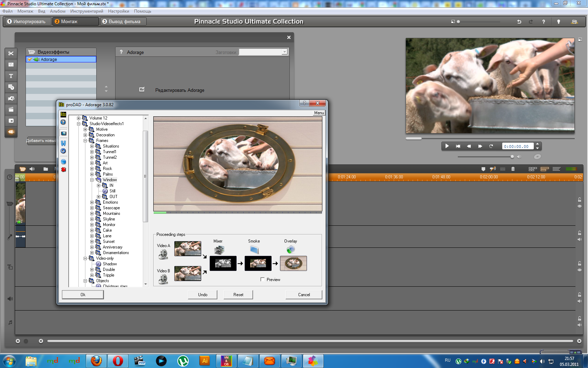
Task: Open the gear settings icon in Adorage
Action: pos(63,151)
